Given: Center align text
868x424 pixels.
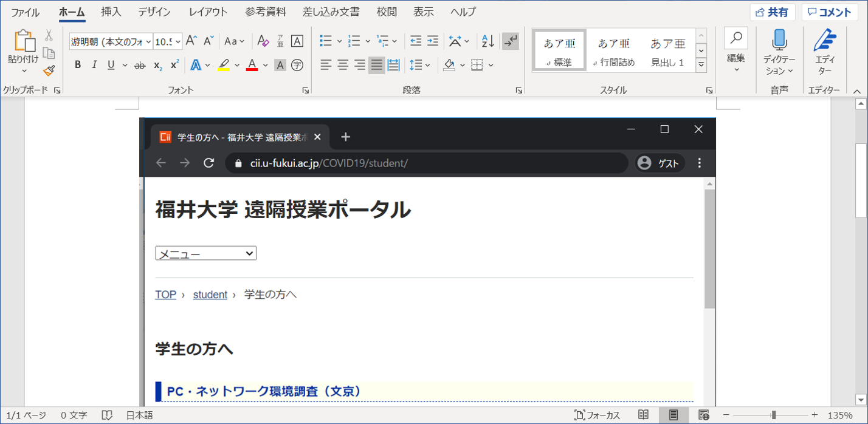Looking at the screenshot, I should tap(343, 65).
